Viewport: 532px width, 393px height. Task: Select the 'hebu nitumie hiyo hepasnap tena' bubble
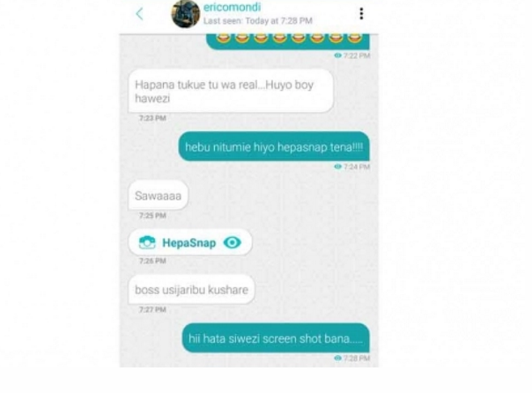coord(274,146)
